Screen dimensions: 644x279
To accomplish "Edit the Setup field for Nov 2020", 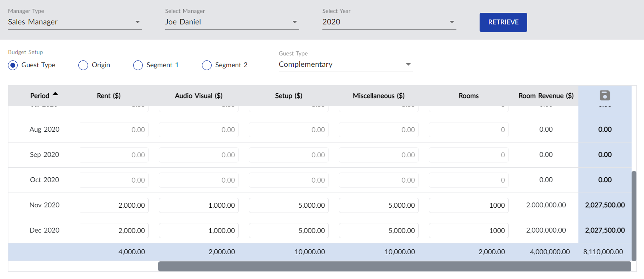I will (289, 205).
